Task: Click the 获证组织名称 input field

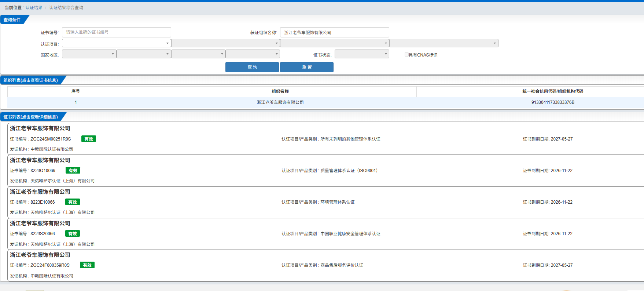Action: [x=334, y=32]
